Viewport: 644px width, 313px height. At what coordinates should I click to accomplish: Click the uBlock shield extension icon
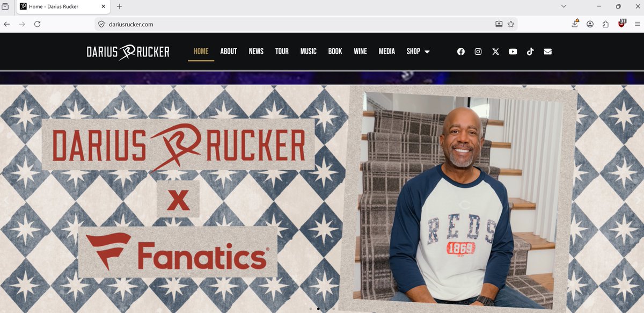coord(622,24)
